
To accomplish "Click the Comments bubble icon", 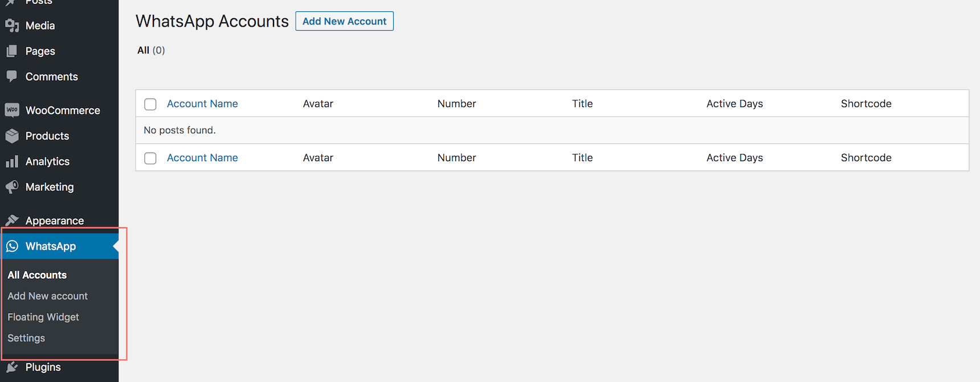I will 12,76.
